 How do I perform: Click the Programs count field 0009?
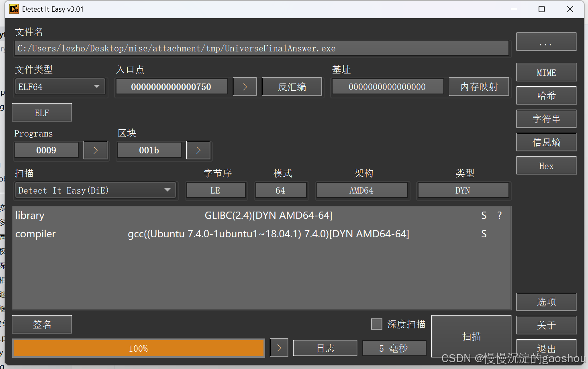(x=46, y=150)
